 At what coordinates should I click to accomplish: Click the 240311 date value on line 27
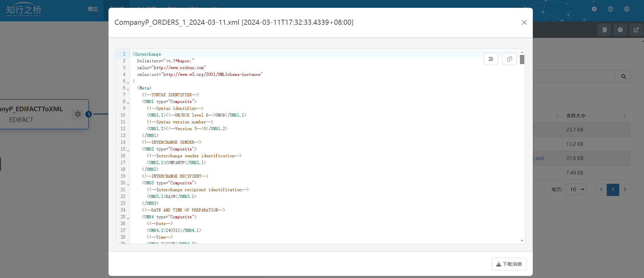click(173, 231)
